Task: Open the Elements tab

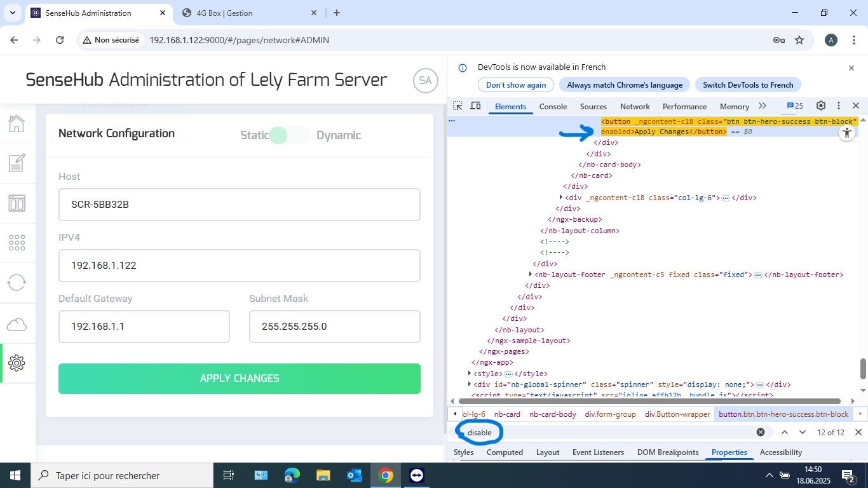Action: (511, 106)
